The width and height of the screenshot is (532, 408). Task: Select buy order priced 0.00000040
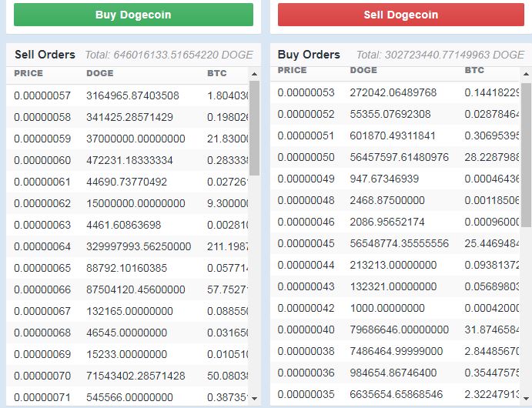(x=395, y=329)
